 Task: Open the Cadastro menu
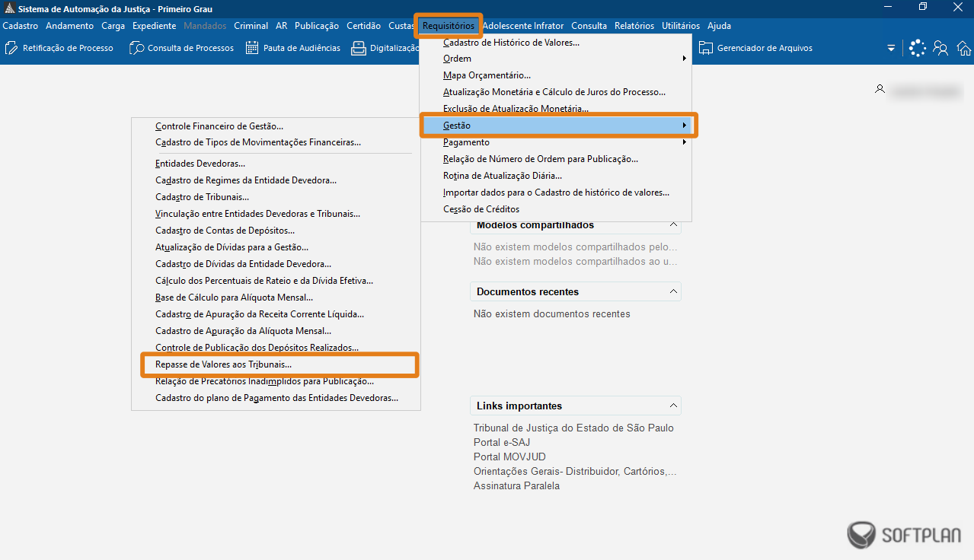[x=21, y=26]
